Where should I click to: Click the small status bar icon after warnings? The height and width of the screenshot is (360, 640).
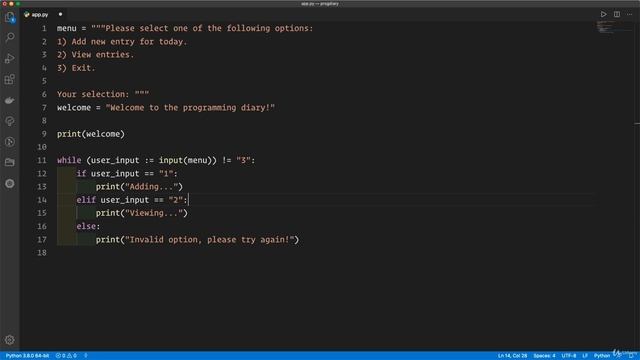point(86,356)
